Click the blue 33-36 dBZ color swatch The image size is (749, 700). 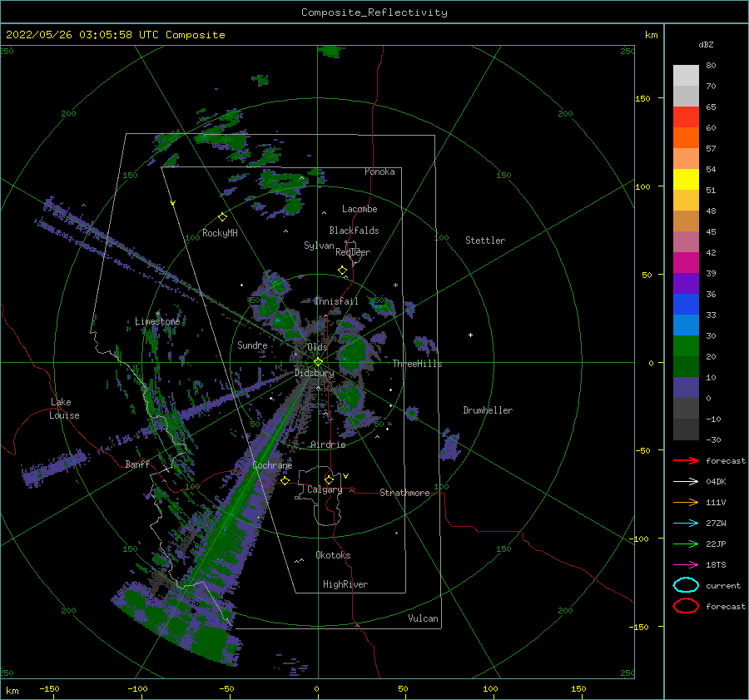(686, 305)
